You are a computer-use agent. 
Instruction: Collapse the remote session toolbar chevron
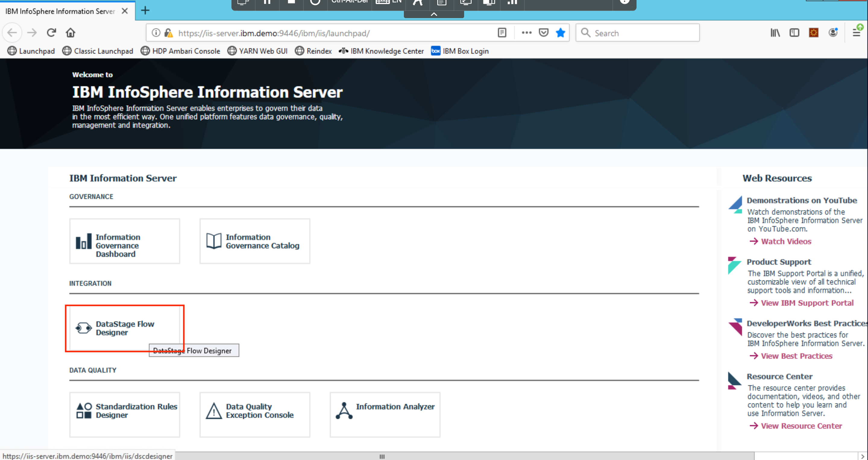point(434,14)
